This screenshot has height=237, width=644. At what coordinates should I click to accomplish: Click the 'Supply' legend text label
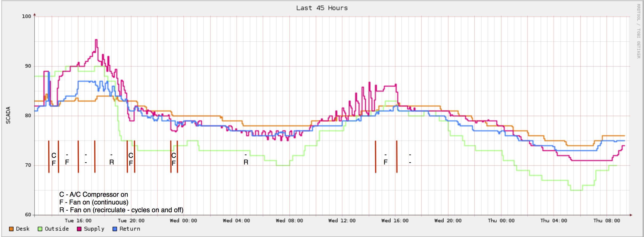point(94,229)
